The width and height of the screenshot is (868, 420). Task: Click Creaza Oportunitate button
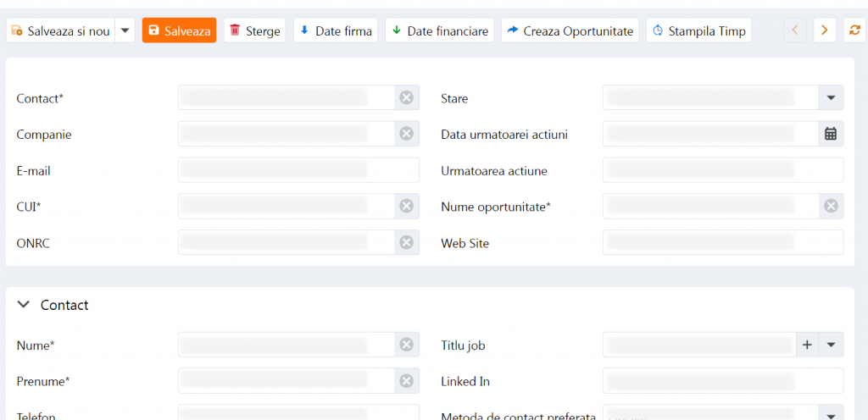[x=570, y=30]
